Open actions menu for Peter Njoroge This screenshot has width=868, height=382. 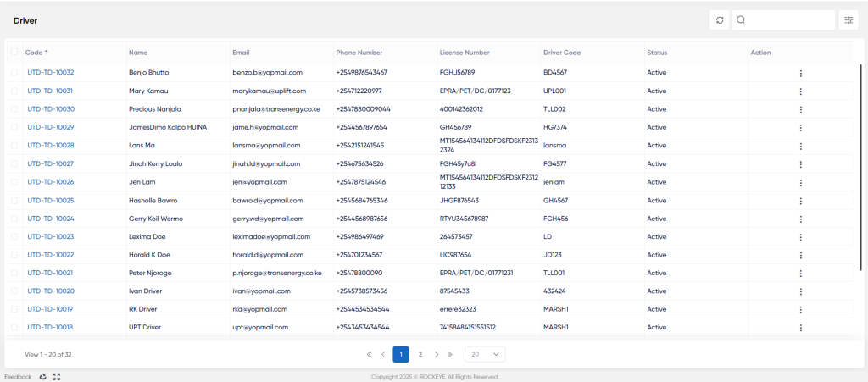coord(800,273)
